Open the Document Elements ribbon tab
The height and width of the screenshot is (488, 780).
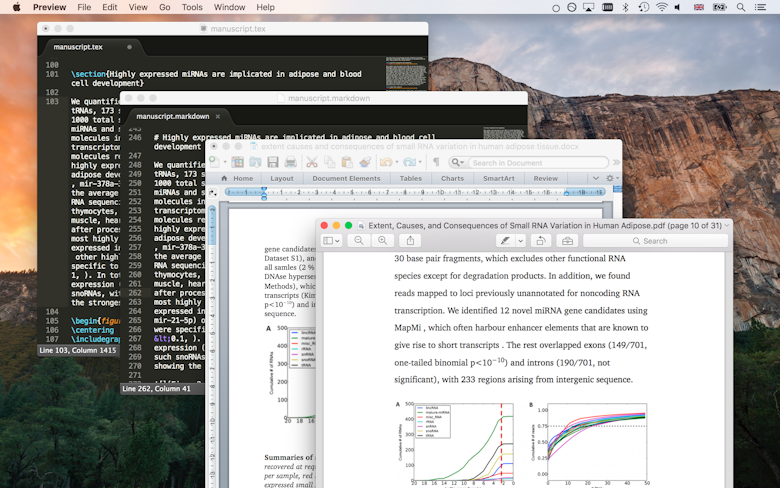346,178
